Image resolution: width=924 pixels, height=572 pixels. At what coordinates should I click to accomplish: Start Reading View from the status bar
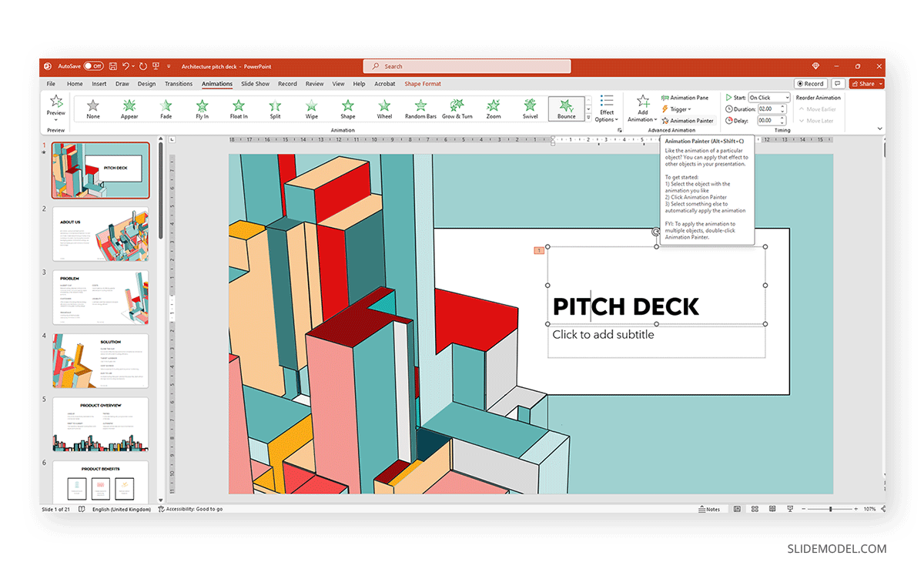pos(772,509)
